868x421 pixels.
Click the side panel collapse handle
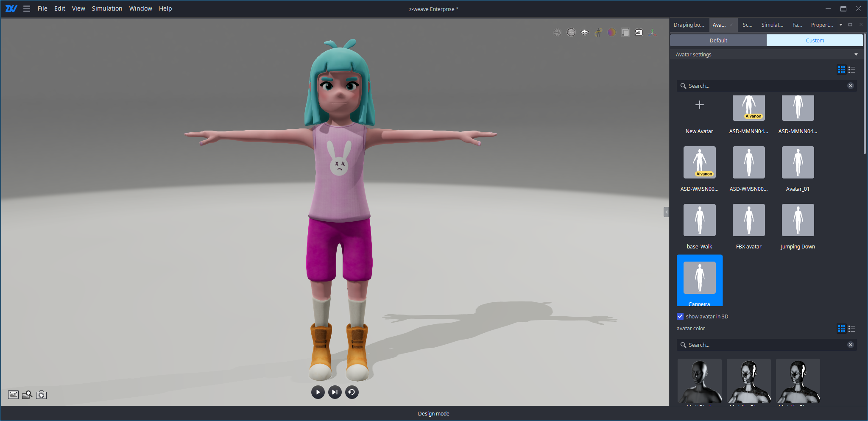coord(666,212)
